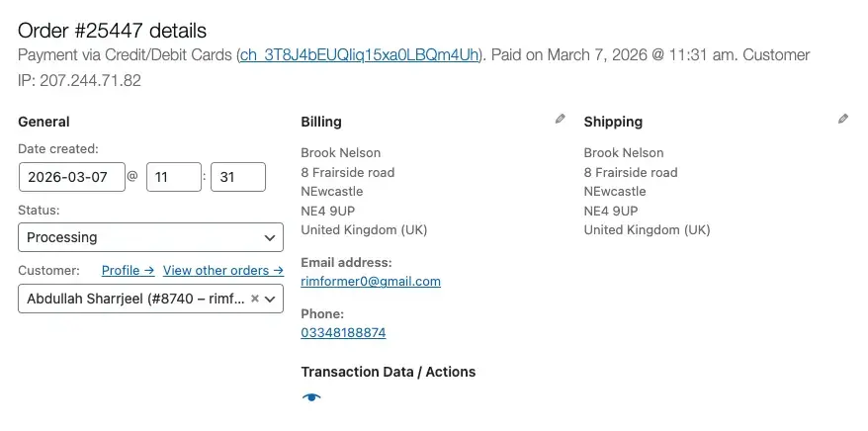Open the ch_3T8J4bEUQliq15xa0LBQm4Uh transaction link

coord(360,55)
